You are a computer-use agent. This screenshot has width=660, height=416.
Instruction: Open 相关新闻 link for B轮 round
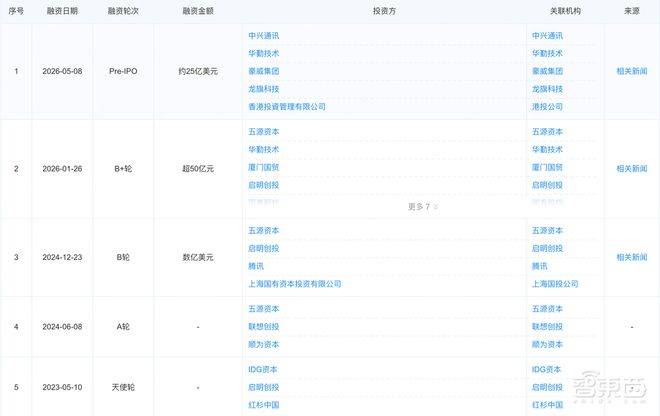tap(631, 257)
